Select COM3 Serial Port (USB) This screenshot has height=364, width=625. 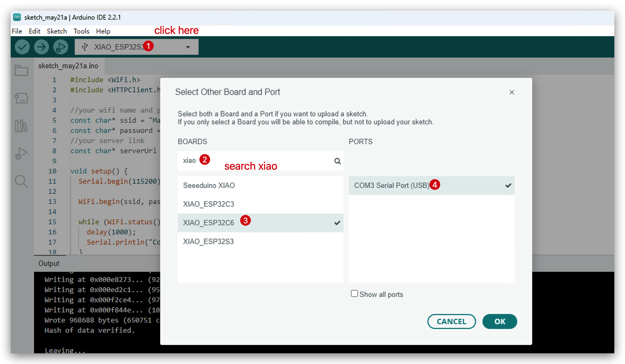pos(431,185)
